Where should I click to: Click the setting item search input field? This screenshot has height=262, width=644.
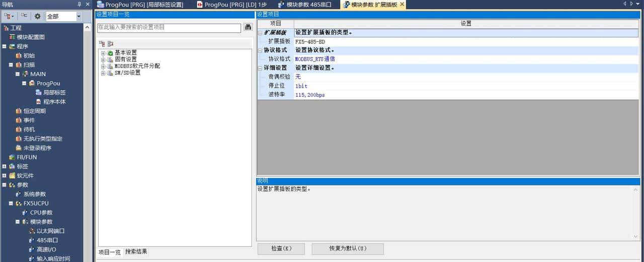coord(169,28)
